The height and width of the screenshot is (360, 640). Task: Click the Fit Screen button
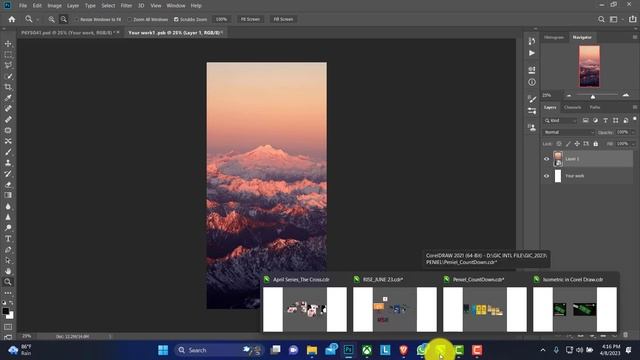click(x=250, y=19)
